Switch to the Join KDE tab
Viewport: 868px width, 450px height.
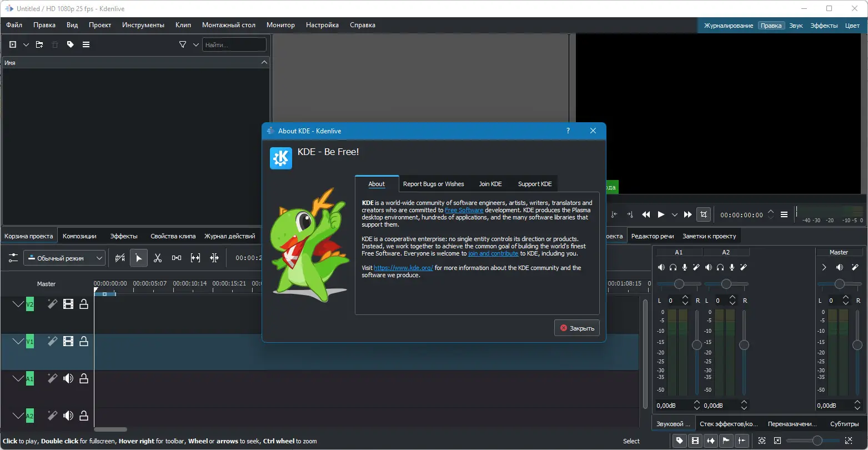(x=490, y=184)
